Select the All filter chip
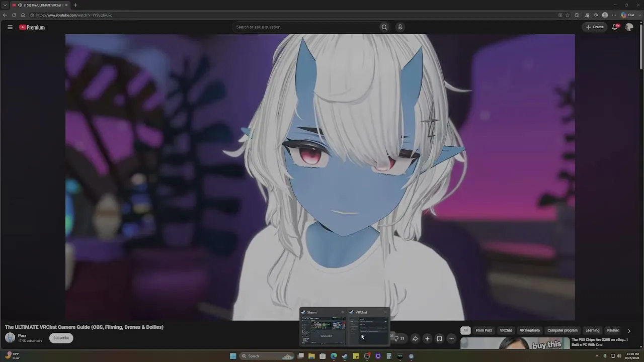The height and width of the screenshot is (362, 644). [x=465, y=330]
